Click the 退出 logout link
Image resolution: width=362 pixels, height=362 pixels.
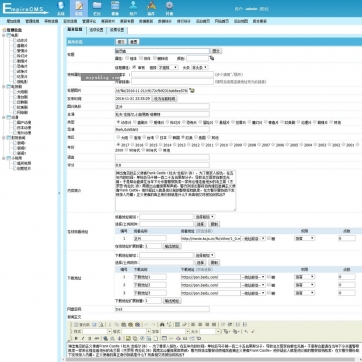264,9
